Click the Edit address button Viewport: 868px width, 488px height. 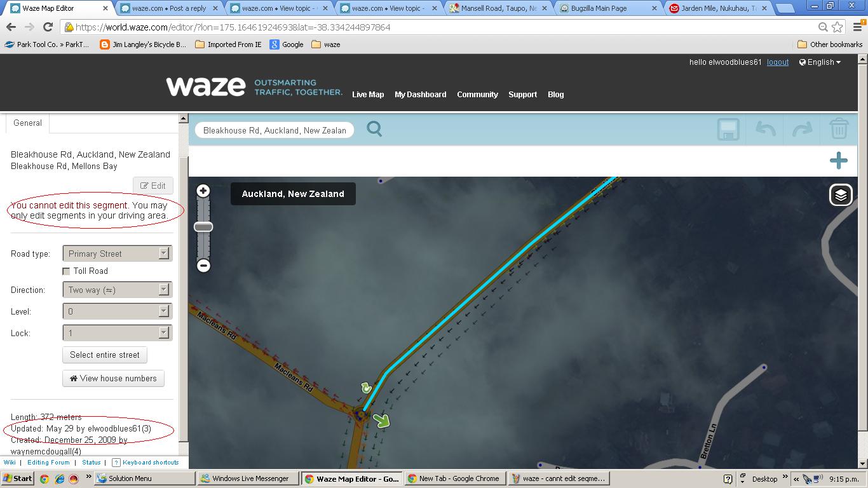pos(153,186)
